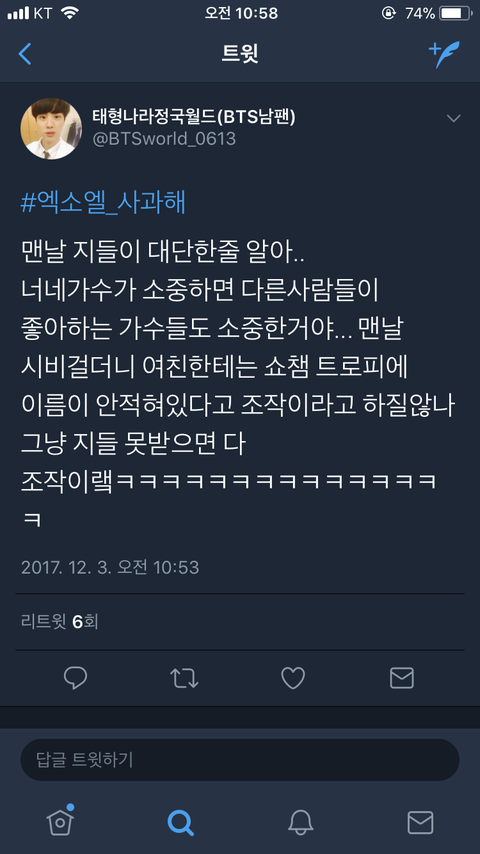This screenshot has height=854, width=480.
Task: Expand the tweet options chevron
Action: tap(453, 118)
